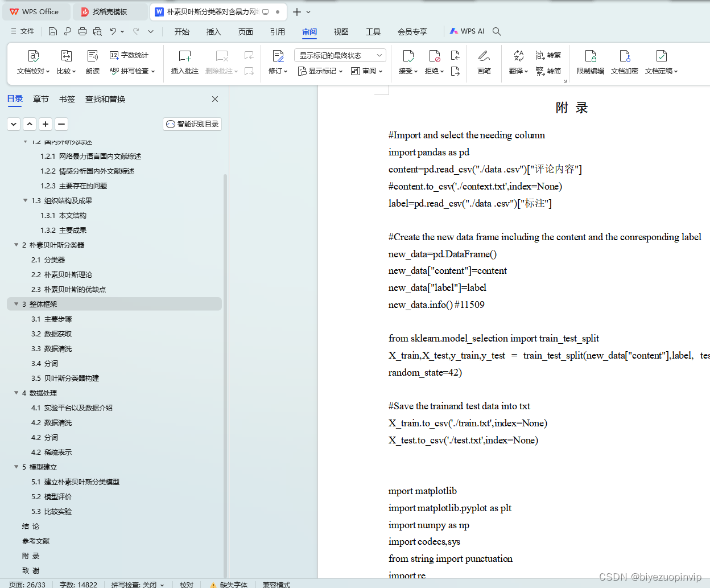The height and width of the screenshot is (588, 710).
Task: Switch to the 引用 ribbon tab
Action: coord(278,32)
